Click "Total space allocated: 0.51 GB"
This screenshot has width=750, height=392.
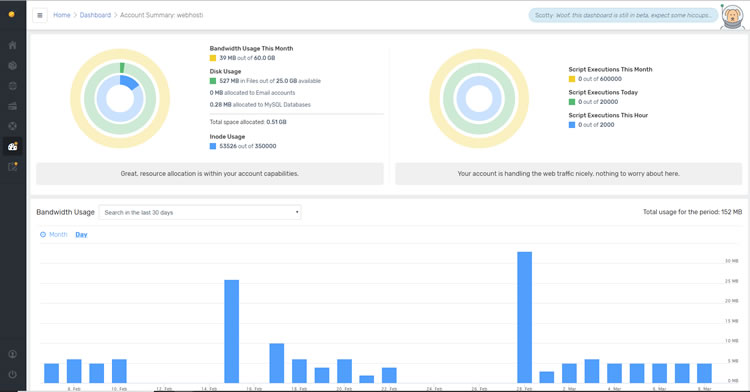(x=248, y=122)
